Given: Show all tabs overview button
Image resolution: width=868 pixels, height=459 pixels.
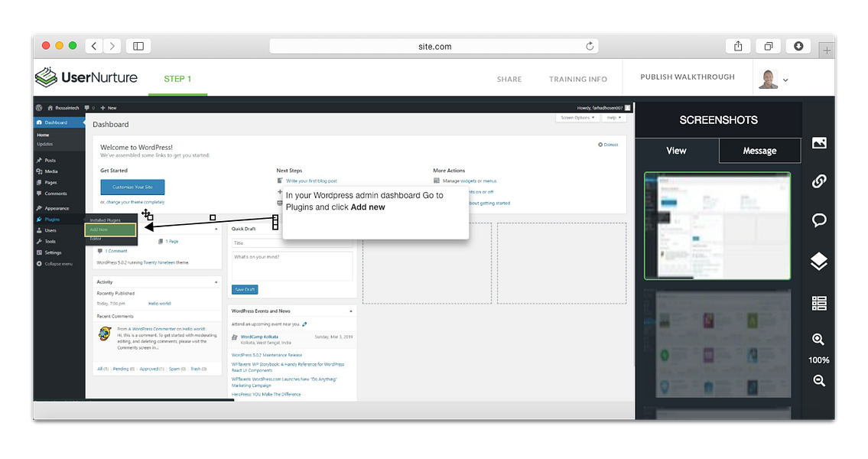Looking at the screenshot, I should click(769, 46).
